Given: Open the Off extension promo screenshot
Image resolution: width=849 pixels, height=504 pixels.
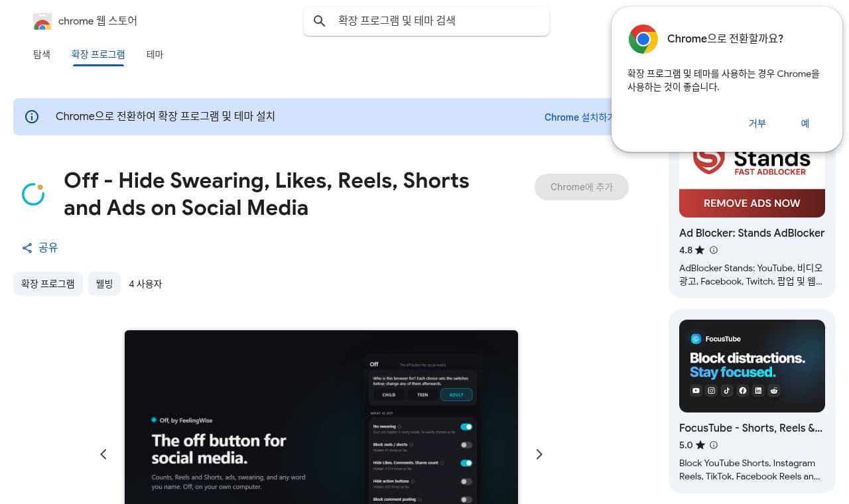Looking at the screenshot, I should (321, 417).
